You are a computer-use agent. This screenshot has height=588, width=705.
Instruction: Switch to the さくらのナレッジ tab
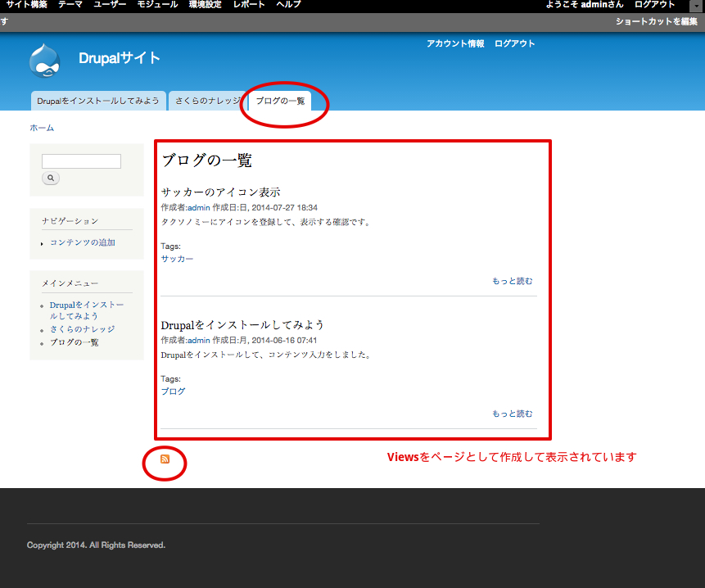[205, 101]
